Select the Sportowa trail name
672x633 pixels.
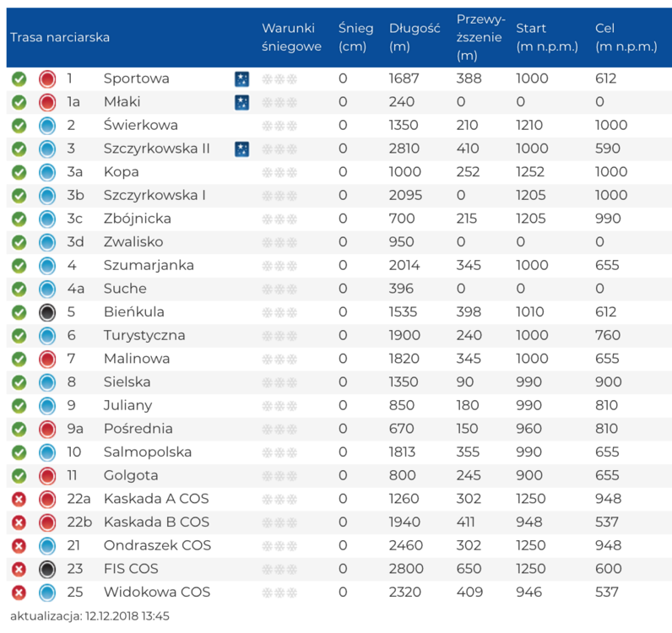pos(136,78)
